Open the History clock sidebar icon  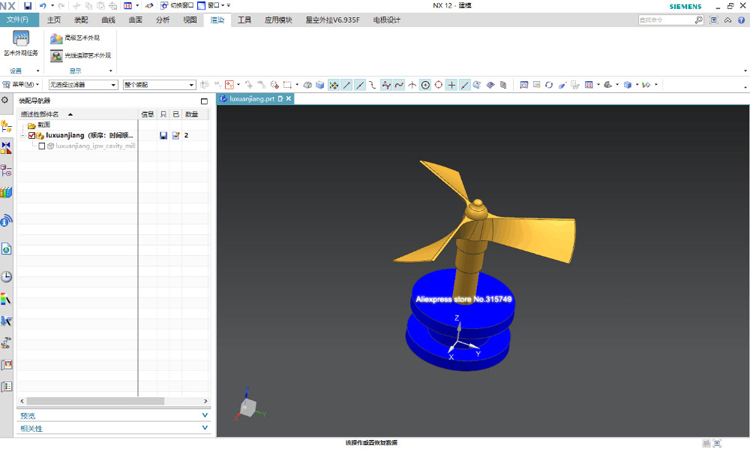click(x=6, y=276)
